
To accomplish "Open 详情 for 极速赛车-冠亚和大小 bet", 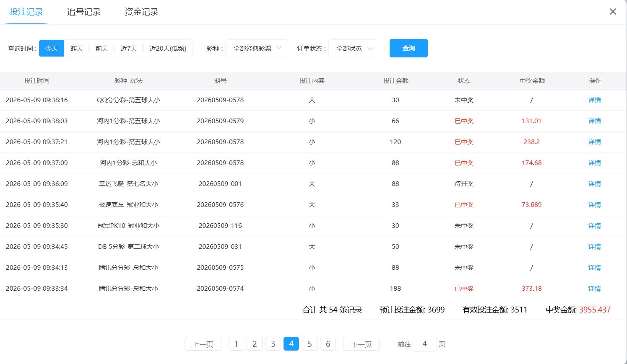I will pos(594,205).
